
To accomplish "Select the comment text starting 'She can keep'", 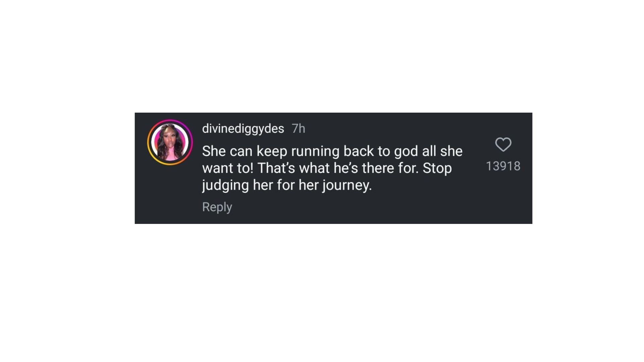I will point(332,168).
